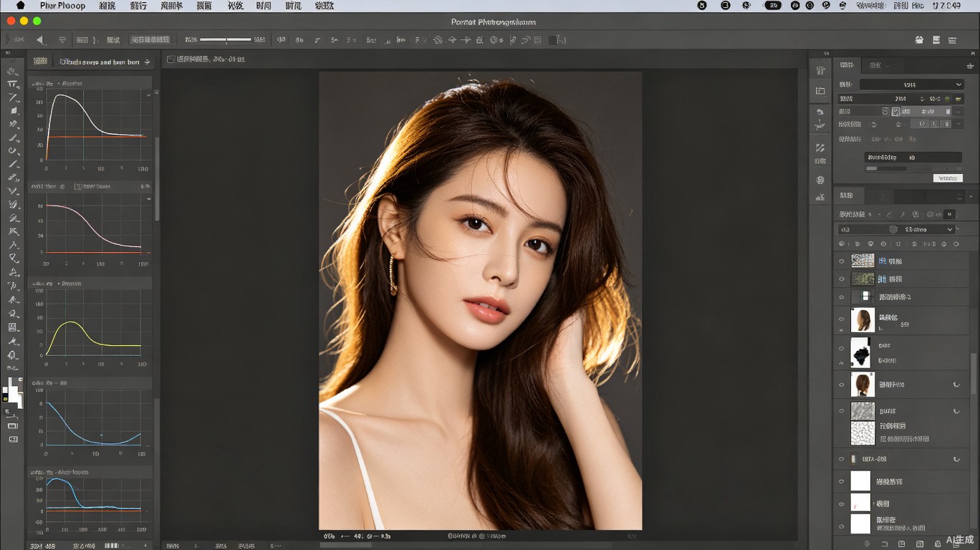Hide the white layer with the red mark
The height and width of the screenshot is (550, 980).
pos(842,504)
